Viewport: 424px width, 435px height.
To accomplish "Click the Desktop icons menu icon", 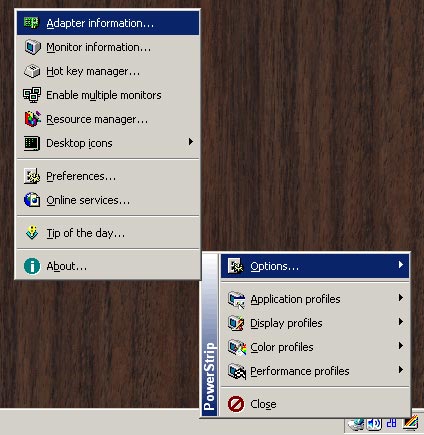I will coord(32,143).
